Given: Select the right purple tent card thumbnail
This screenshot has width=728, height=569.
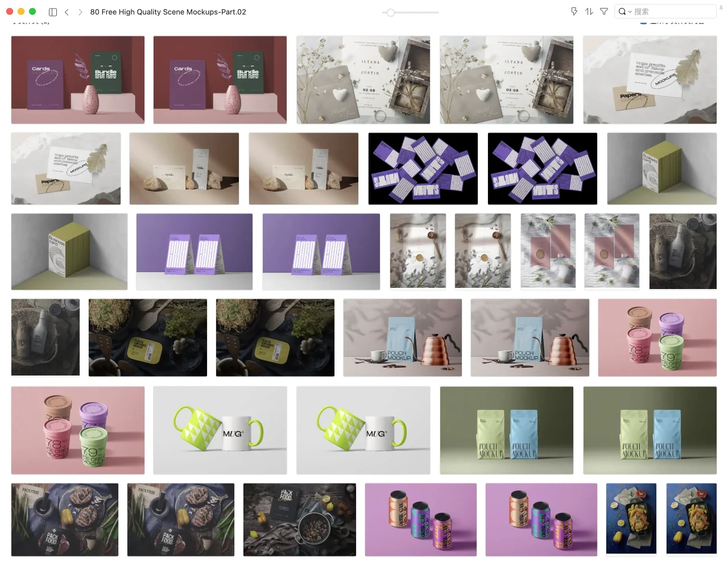Looking at the screenshot, I should pos(321,251).
